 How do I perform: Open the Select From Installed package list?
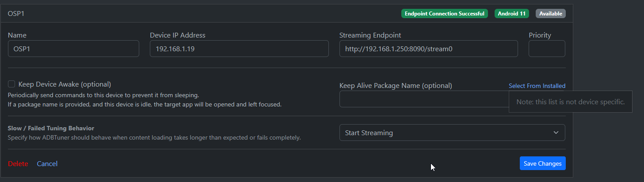(x=537, y=86)
